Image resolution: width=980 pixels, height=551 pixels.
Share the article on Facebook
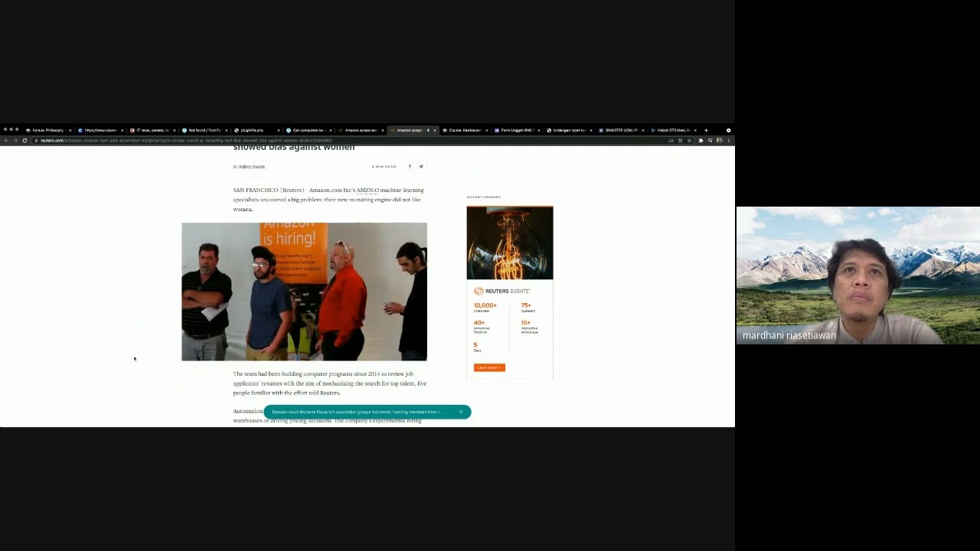coord(410,166)
